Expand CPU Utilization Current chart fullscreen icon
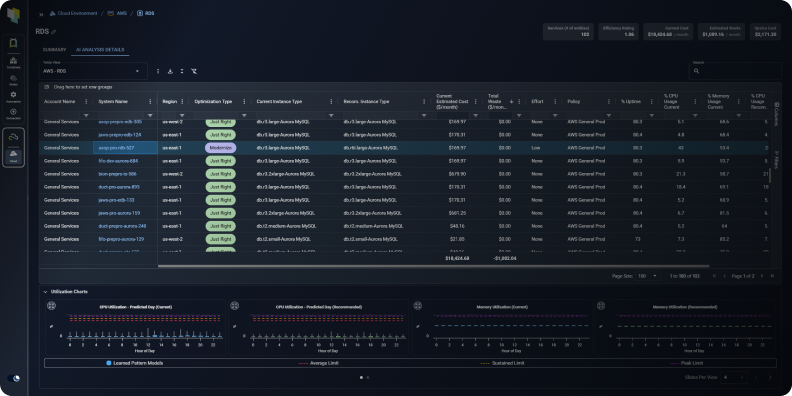The image size is (792, 396). point(51,306)
